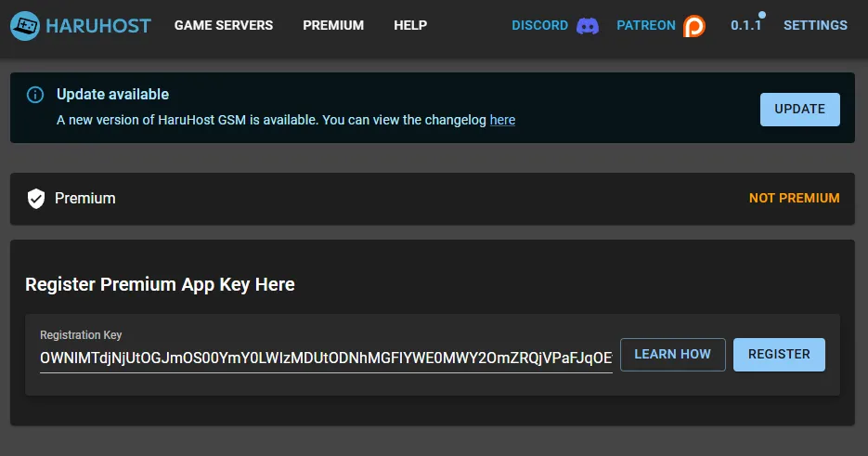Click the NOT PREMIUM status label
The image size is (868, 456).
tap(795, 199)
